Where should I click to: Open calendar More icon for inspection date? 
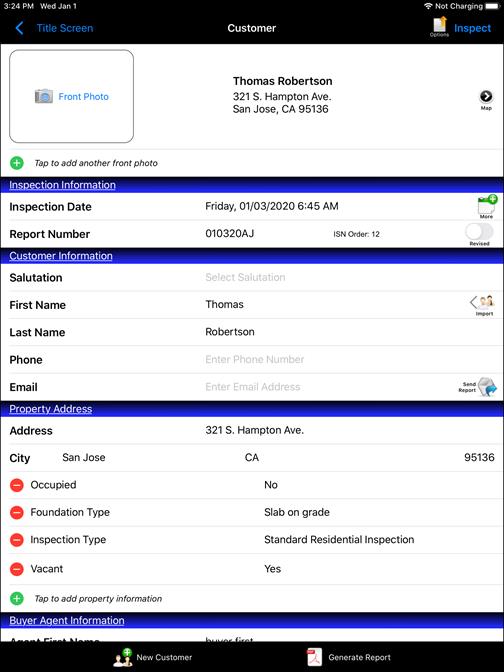point(486,206)
